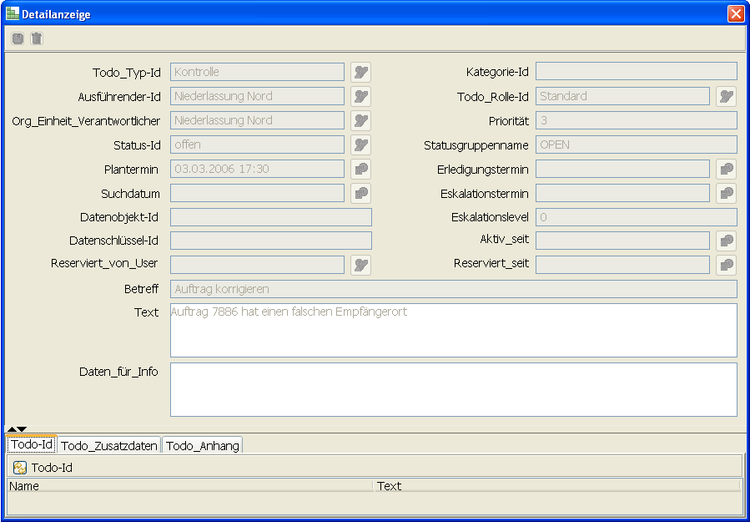Click the Suchdatum date picker icon
Image resolution: width=750 pixels, height=522 pixels.
click(361, 193)
